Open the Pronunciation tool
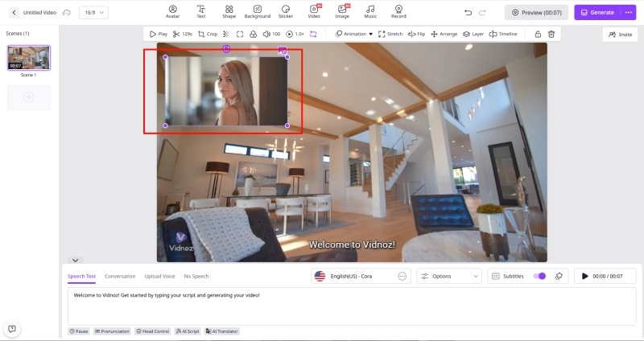Screen dimensions: 644x341 [112, 331]
